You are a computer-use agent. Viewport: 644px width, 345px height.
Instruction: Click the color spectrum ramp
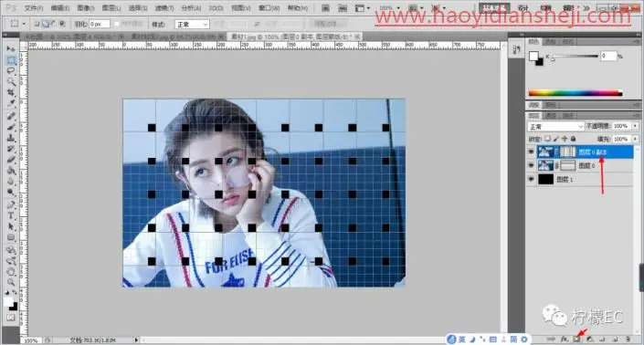pyautogui.click(x=575, y=93)
